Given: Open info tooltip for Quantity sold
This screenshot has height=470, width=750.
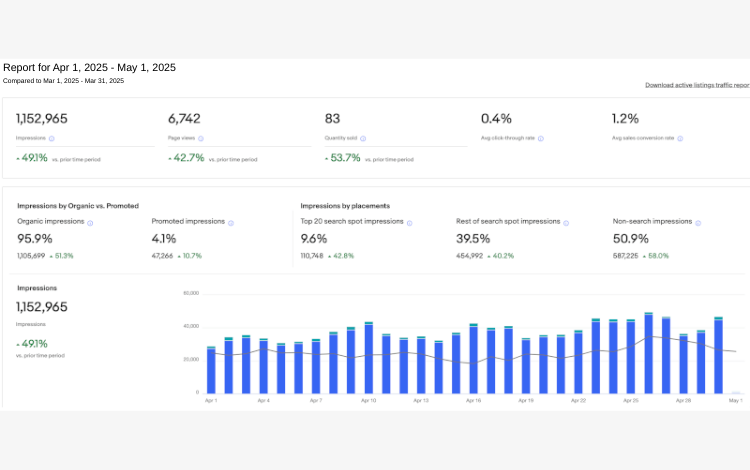Looking at the screenshot, I should [x=363, y=139].
